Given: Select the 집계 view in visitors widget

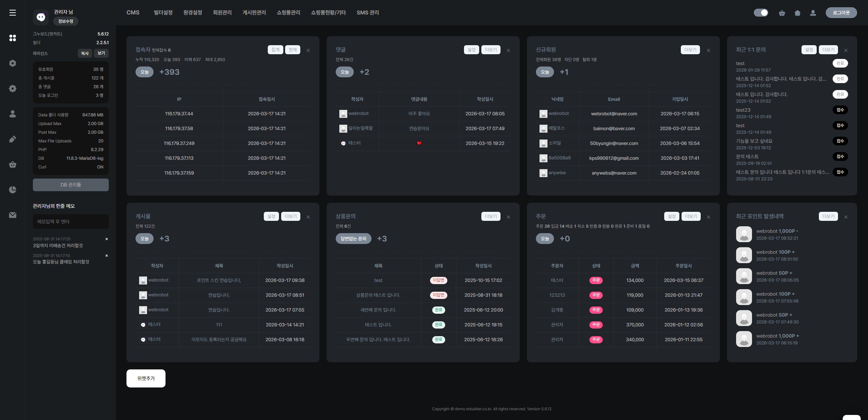Looking at the screenshot, I should tap(275, 50).
